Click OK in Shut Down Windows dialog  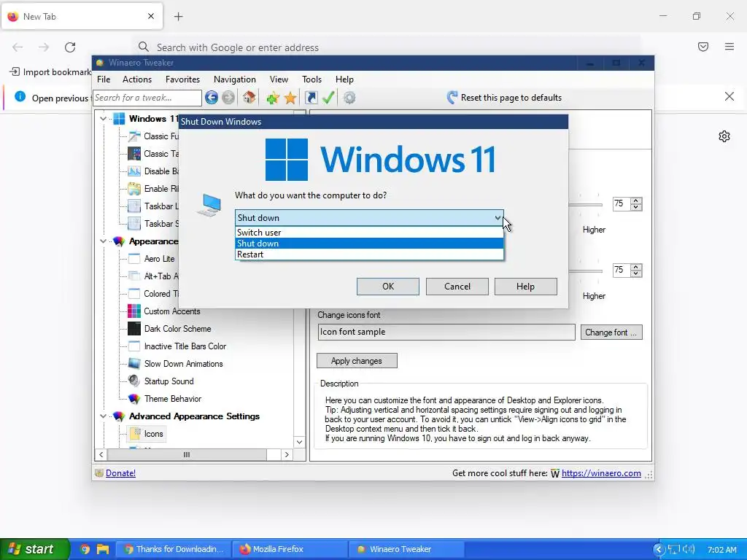click(388, 286)
